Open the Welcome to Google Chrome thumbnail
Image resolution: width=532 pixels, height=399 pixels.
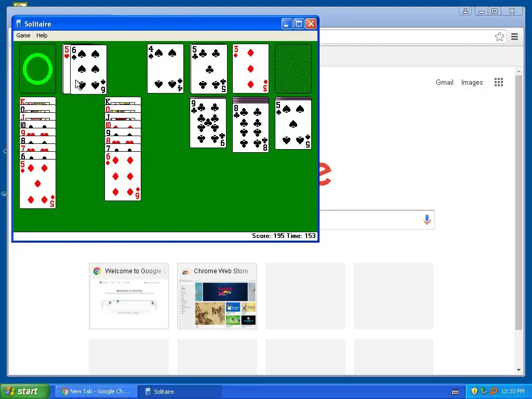pos(129,296)
